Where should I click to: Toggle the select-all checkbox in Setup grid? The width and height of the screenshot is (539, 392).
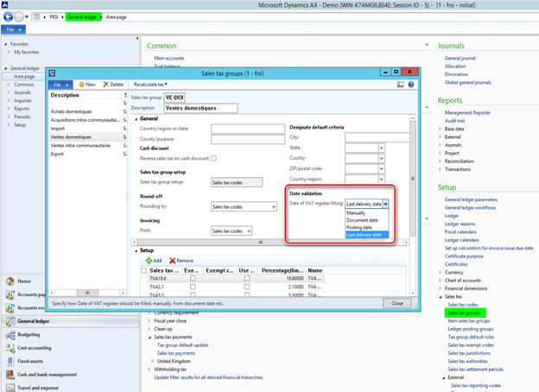click(143, 271)
